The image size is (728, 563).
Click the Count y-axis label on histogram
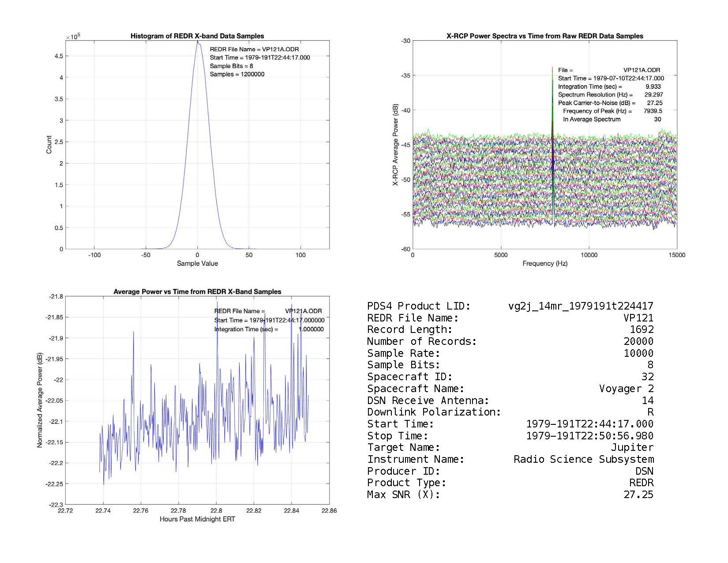point(49,145)
